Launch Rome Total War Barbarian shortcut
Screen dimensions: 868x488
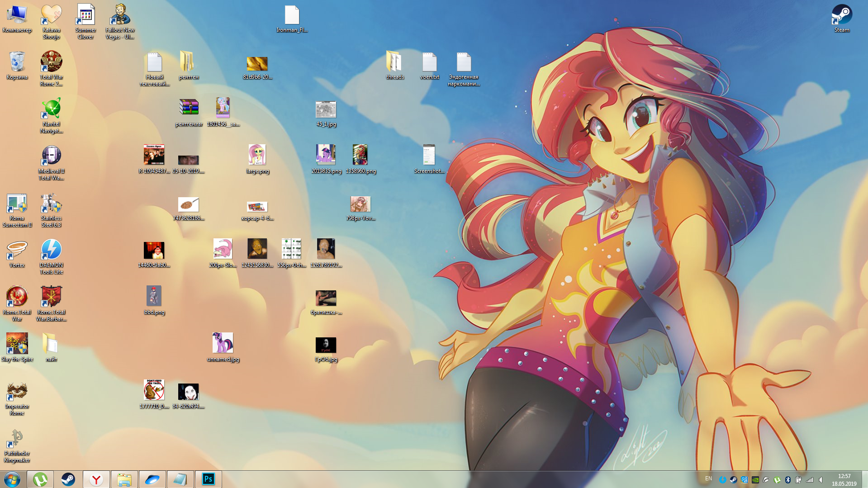pos(51,304)
